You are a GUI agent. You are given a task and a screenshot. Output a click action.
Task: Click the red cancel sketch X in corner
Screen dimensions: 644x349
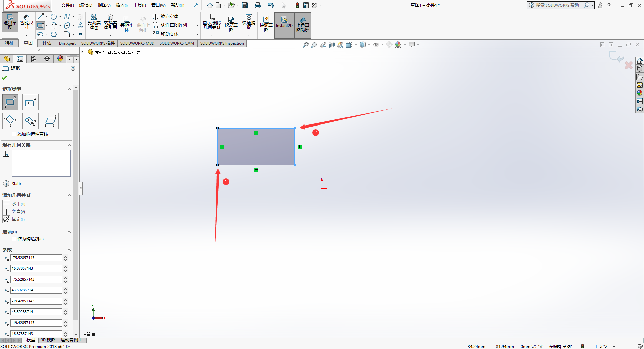coord(629,65)
